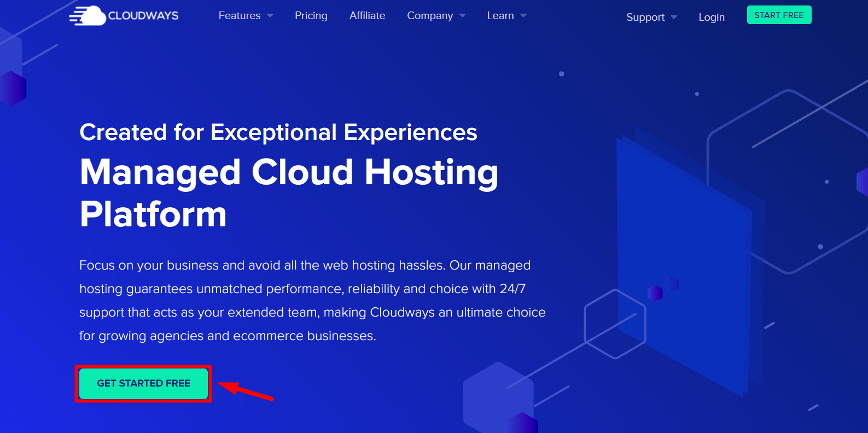Click the dropdown arrow beside Support
This screenshot has width=868, height=433.
[674, 17]
